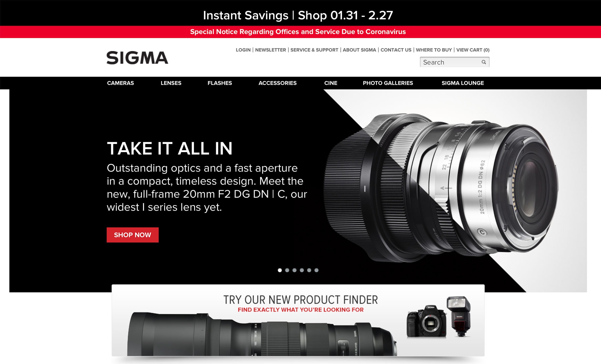Open the Cameras menu
This screenshot has height=364, width=601.
(120, 83)
